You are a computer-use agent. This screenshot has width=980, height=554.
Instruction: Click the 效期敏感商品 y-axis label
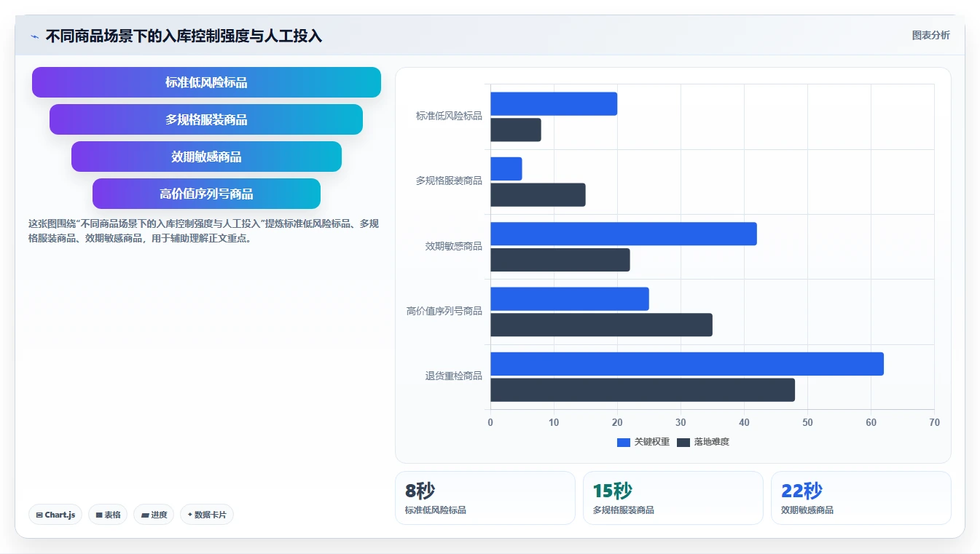tap(454, 246)
